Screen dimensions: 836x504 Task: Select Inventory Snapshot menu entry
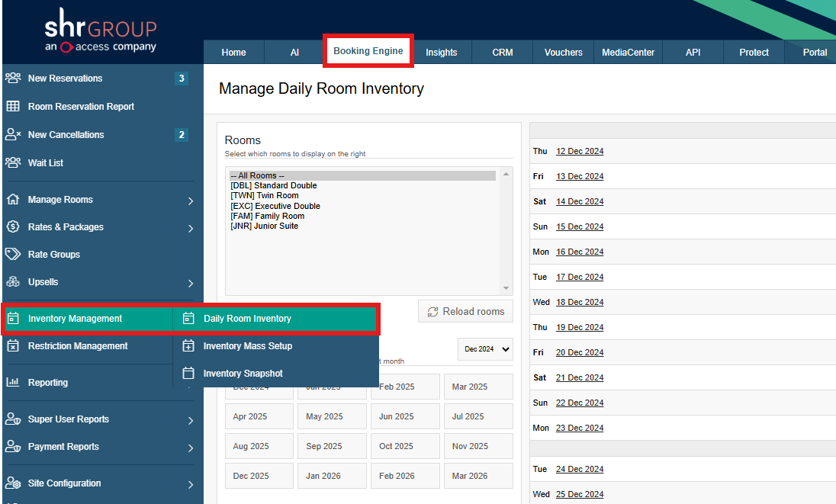[275, 373]
